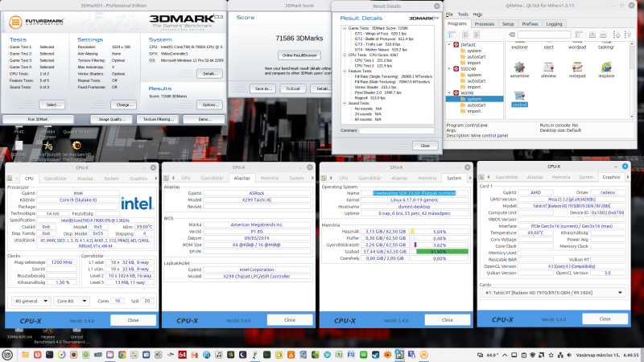Switch to the Setup tab in Q4Wine
Screen dimensions: 644x362
(508, 24)
